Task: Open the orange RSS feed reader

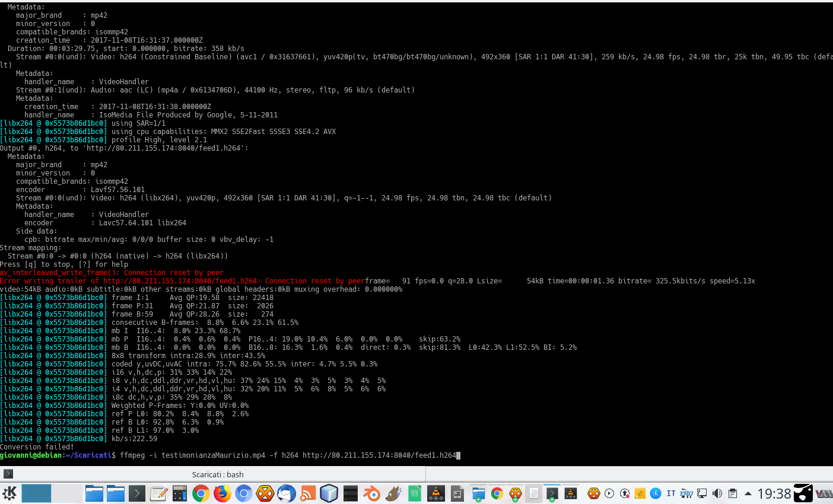Action: pyautogui.click(x=308, y=493)
